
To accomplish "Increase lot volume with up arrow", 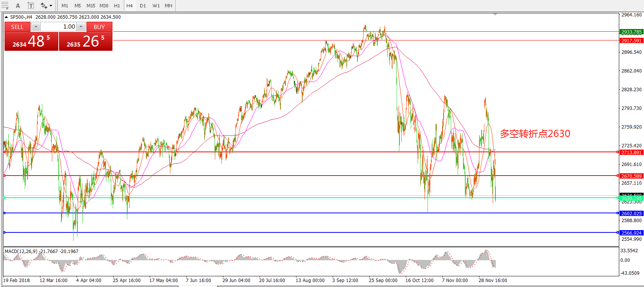I will point(81,27).
